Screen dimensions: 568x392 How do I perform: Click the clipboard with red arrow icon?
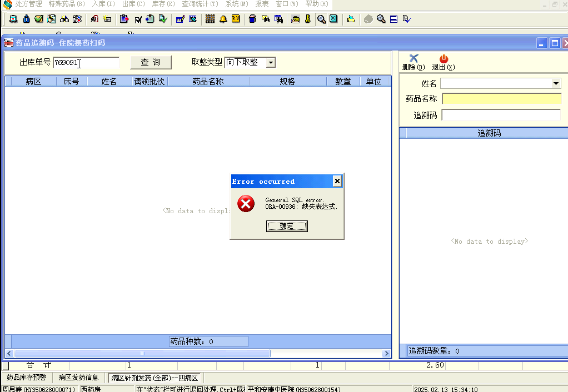[124, 19]
